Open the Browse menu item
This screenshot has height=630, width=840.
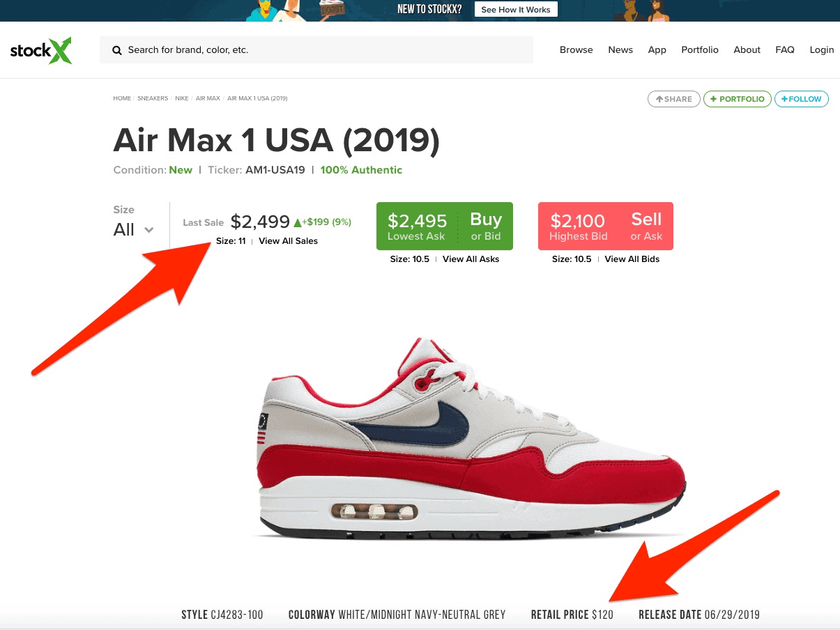576,49
